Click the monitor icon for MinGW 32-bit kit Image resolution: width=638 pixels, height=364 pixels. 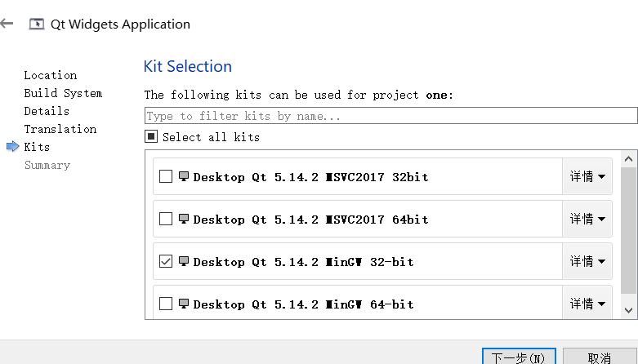coord(184,261)
